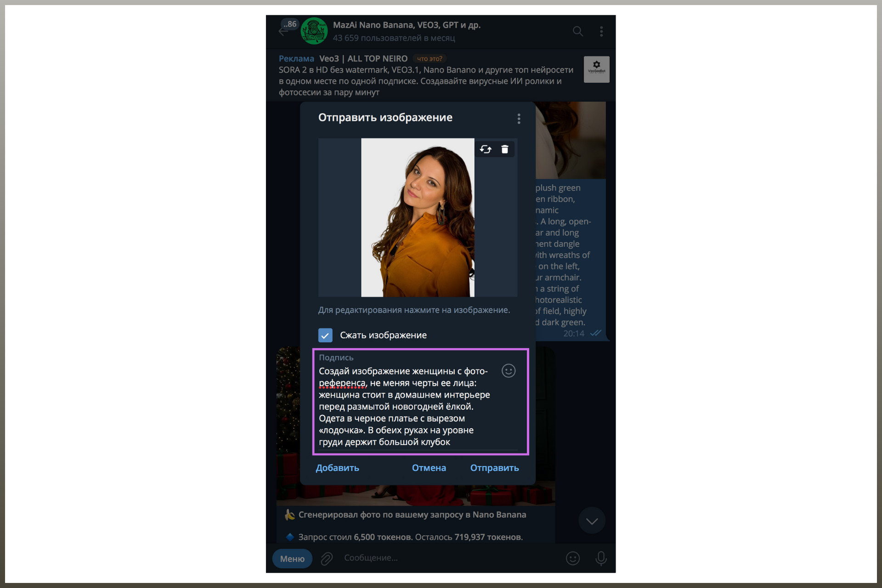Click Отмена to cancel sending

(x=429, y=468)
